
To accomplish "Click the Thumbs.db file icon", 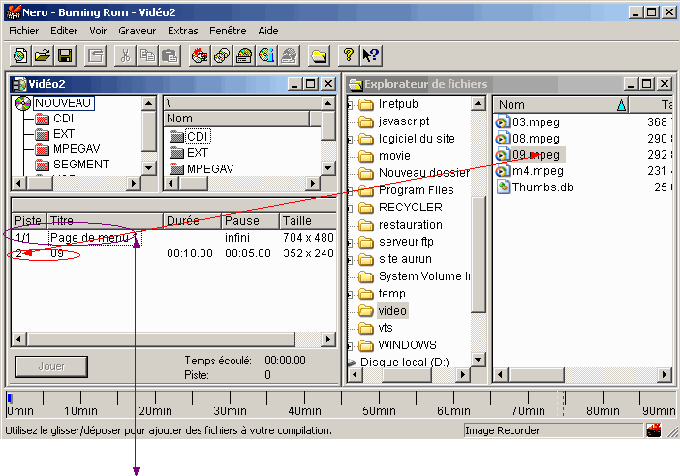I will [x=503, y=187].
